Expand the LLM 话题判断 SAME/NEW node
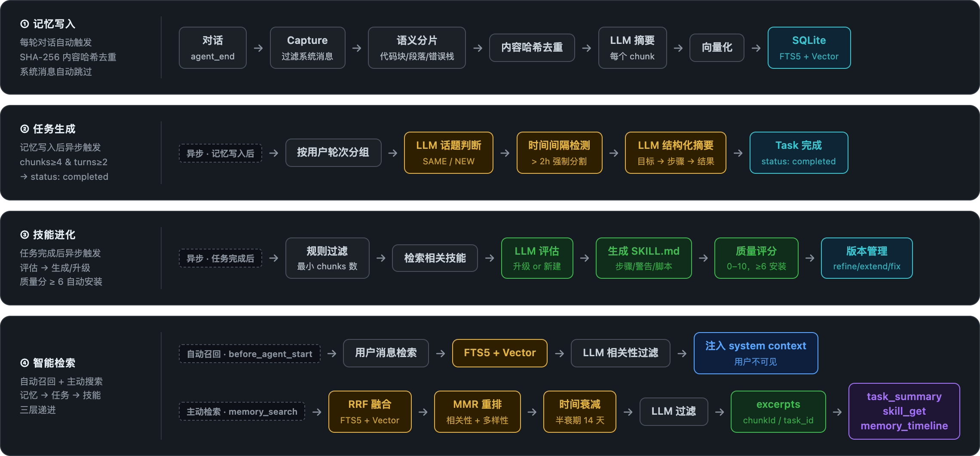980x456 pixels. coord(448,153)
